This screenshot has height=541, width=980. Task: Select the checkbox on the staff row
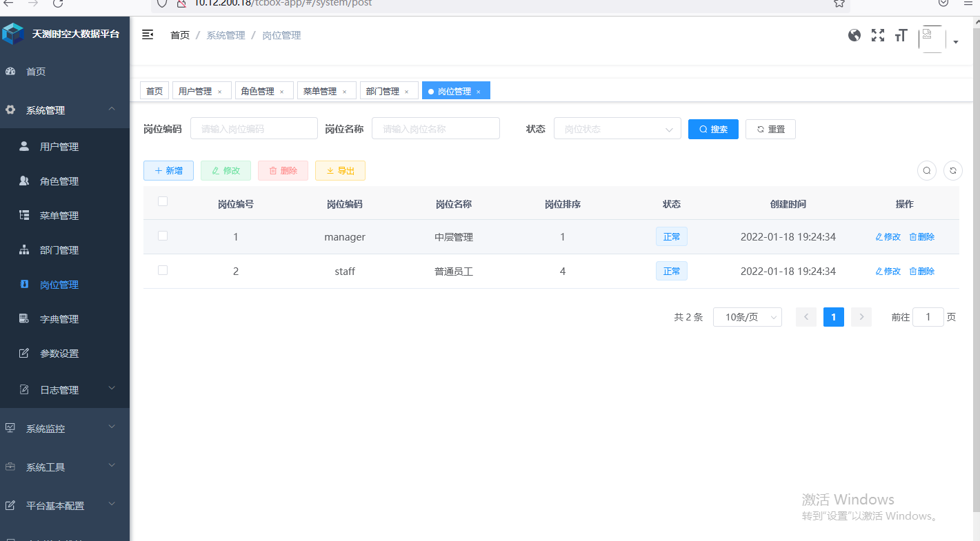tap(162, 270)
